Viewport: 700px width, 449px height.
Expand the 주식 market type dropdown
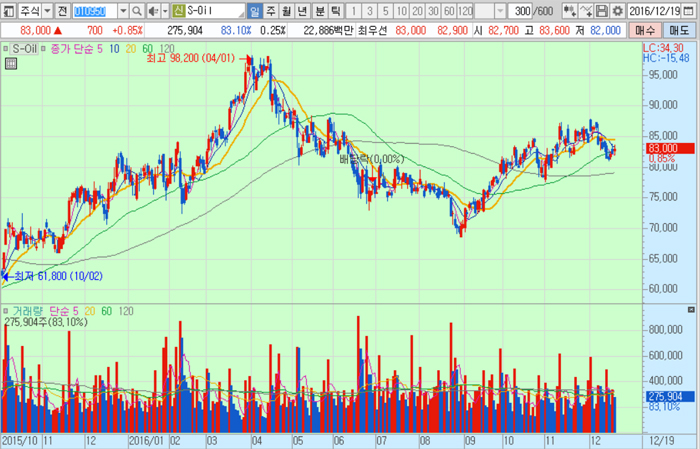[x=44, y=10]
